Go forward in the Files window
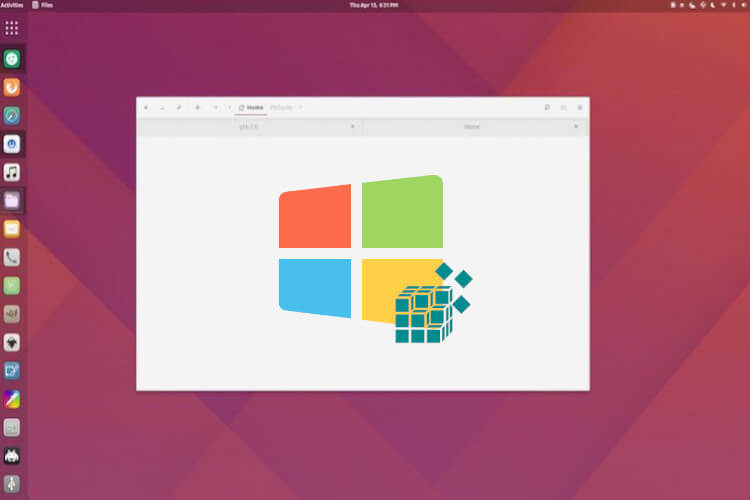The width and height of the screenshot is (750, 500). click(x=162, y=108)
